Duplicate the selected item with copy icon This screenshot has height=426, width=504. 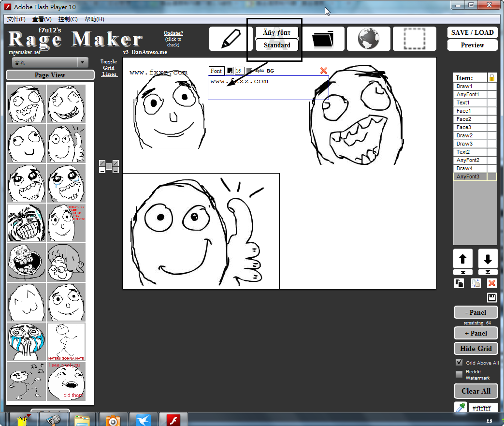pos(459,283)
